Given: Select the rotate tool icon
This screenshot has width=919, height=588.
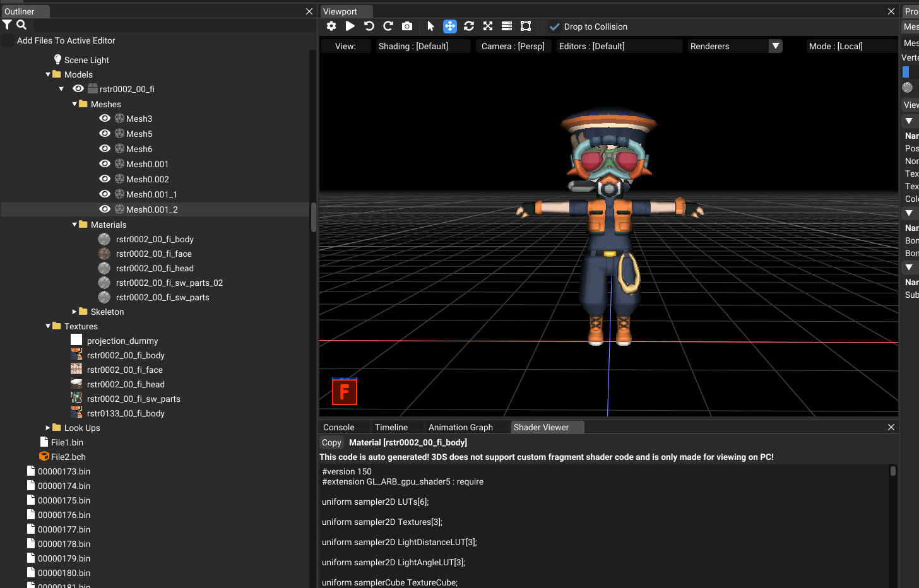Looking at the screenshot, I should [x=468, y=26].
